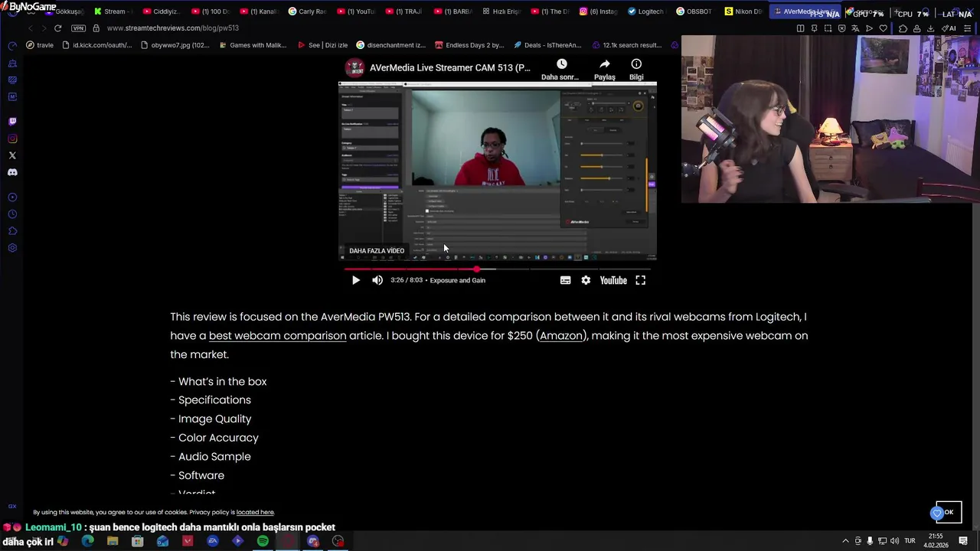Open the channel avatar on video title
Image resolution: width=980 pixels, height=551 pixels.
tap(354, 67)
